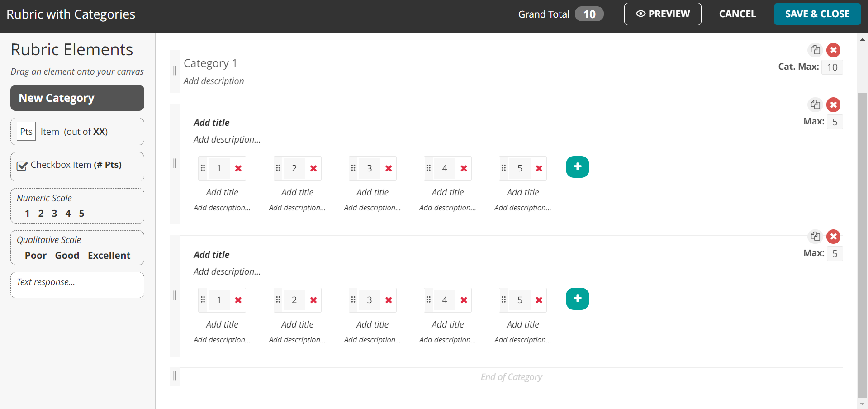Delete the second numeric scale item
Screen dimensions: 868x409
(x=834, y=236)
